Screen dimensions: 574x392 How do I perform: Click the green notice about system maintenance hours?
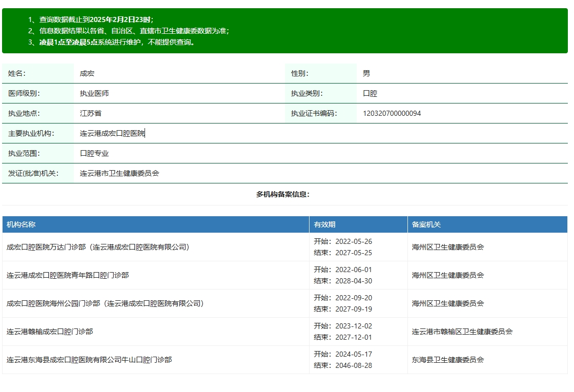click(118, 42)
